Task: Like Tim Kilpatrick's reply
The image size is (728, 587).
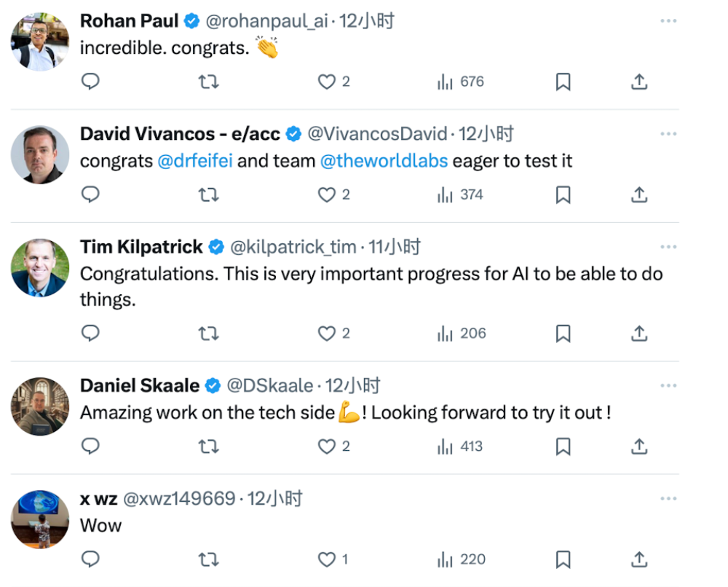Action: (x=327, y=334)
